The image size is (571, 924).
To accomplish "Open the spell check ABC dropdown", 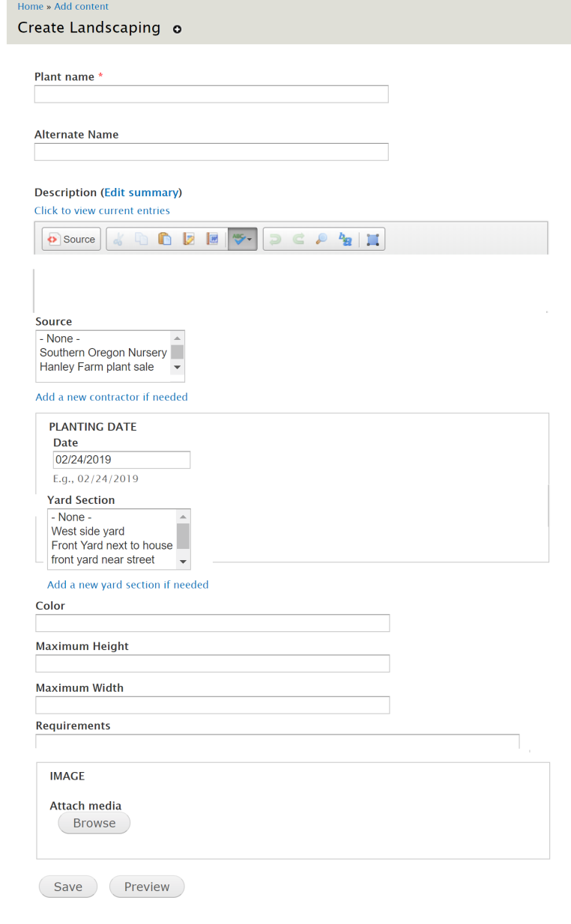I will tap(242, 239).
